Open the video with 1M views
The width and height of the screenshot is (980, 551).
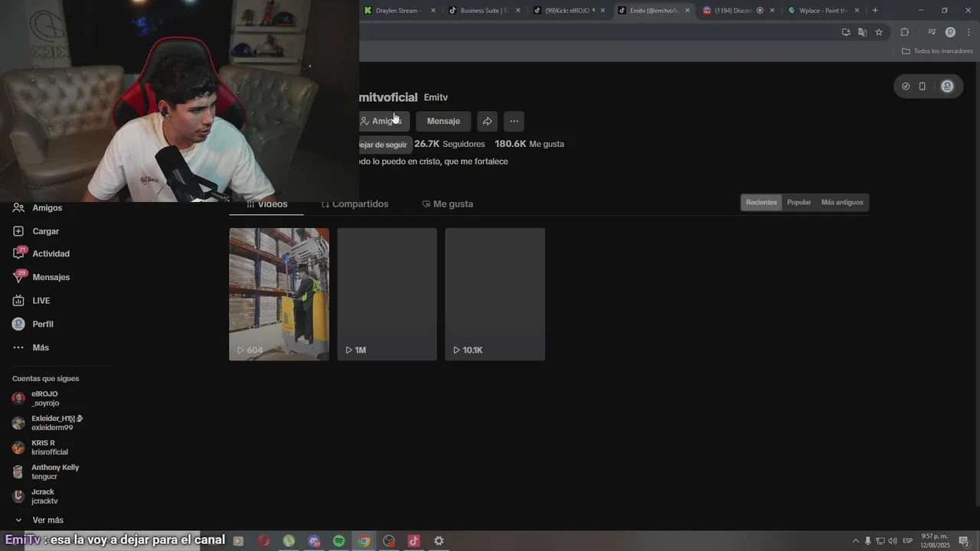[387, 294]
